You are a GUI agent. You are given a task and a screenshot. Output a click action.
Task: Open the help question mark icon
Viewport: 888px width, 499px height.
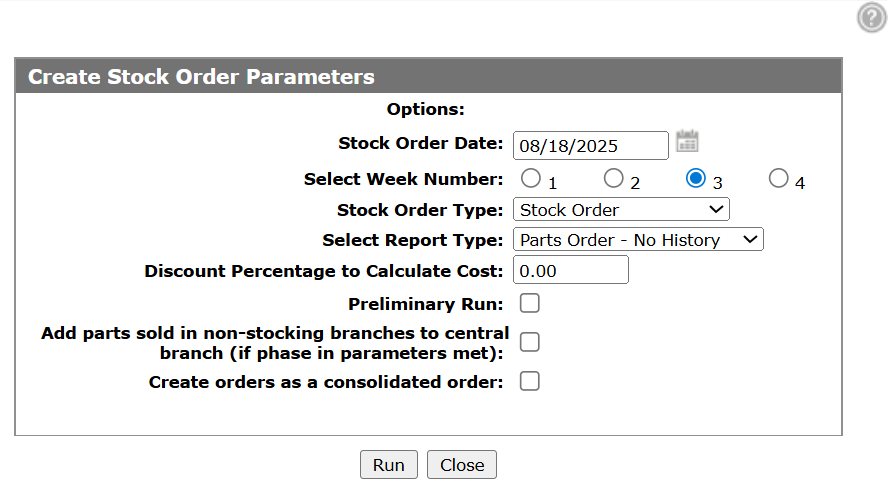pyautogui.click(x=871, y=17)
